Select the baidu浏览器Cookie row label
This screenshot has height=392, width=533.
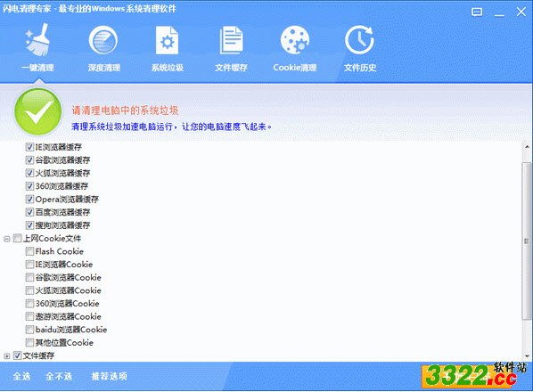coord(71,330)
